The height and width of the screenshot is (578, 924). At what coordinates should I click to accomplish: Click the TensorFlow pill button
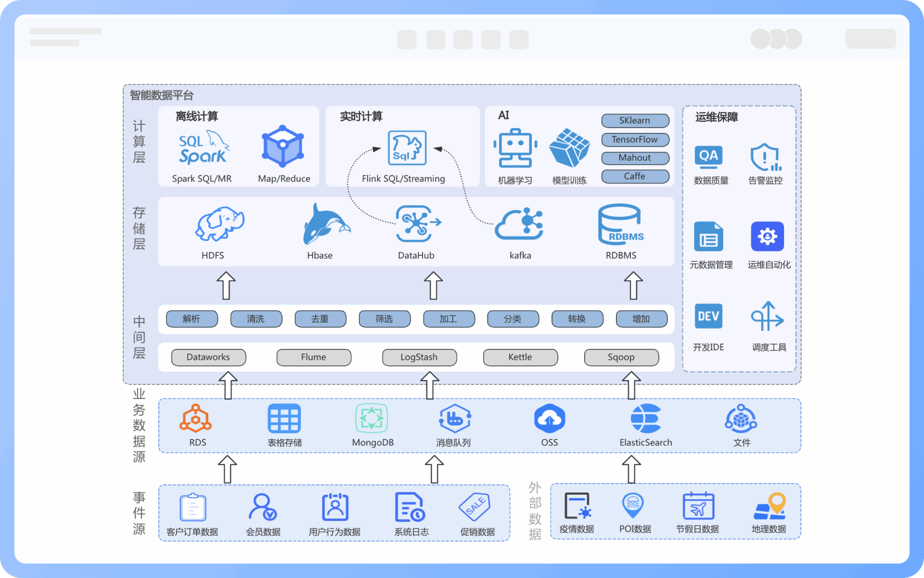[635, 140]
